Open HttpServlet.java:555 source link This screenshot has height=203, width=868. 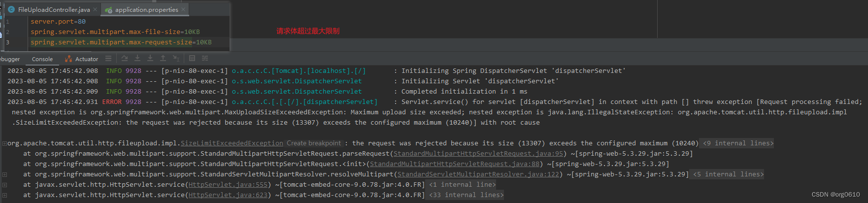228,185
